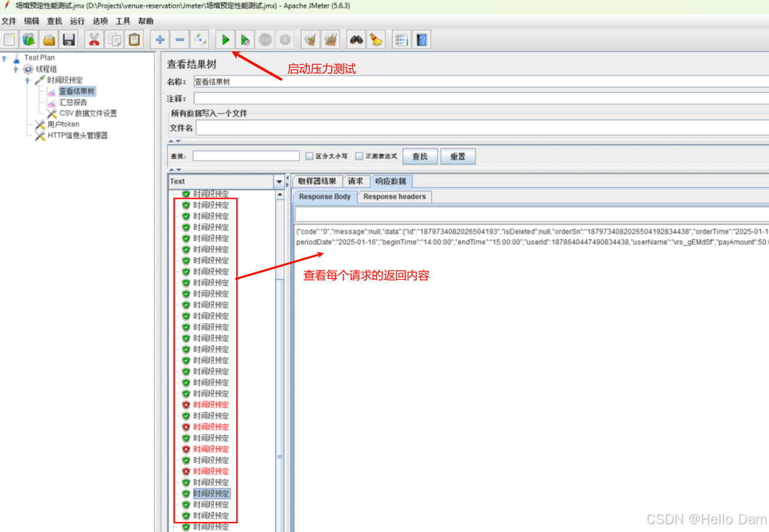Click the Paste clipboard icon

(134, 40)
